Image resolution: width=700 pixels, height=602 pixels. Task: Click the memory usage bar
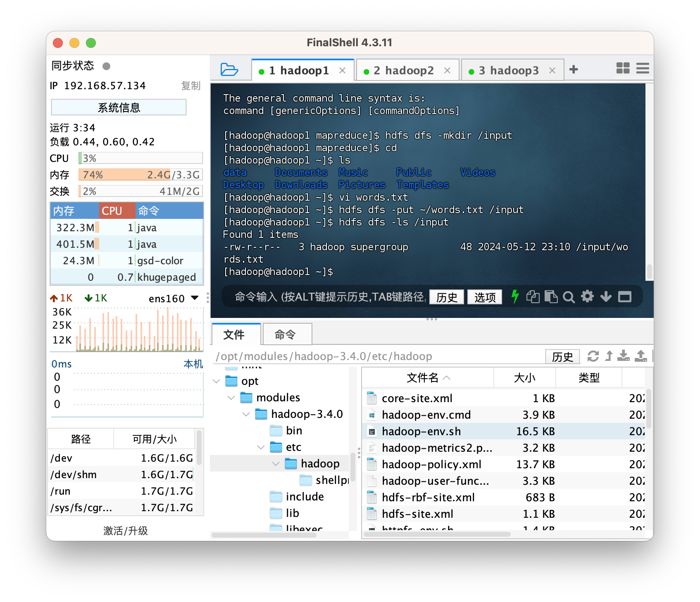[140, 175]
